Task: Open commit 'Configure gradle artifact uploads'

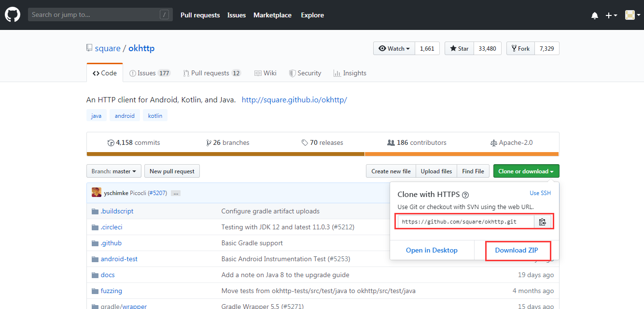Action: [x=270, y=211]
